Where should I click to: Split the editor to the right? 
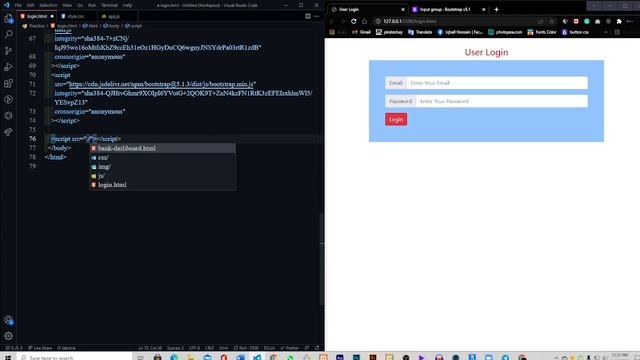click(x=308, y=16)
